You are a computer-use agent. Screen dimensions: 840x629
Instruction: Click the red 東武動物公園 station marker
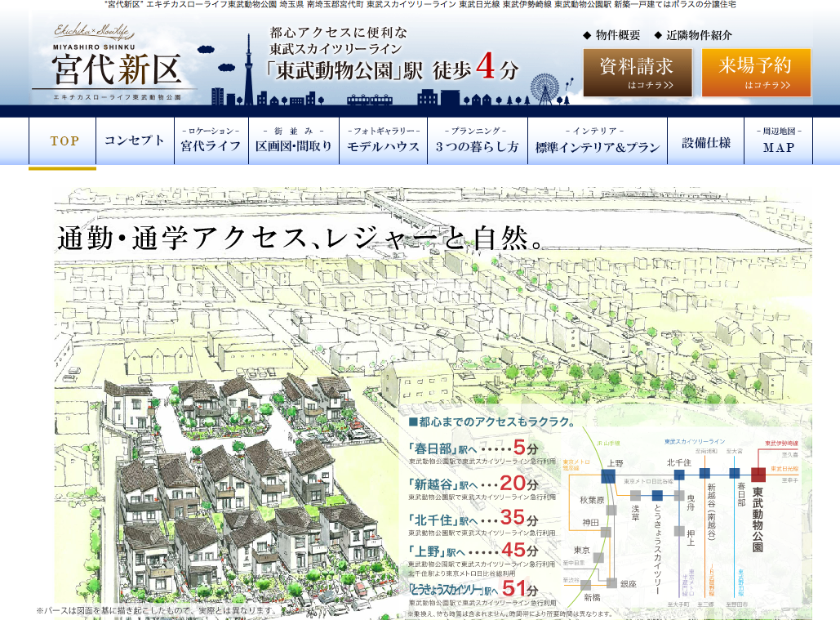tap(758, 474)
